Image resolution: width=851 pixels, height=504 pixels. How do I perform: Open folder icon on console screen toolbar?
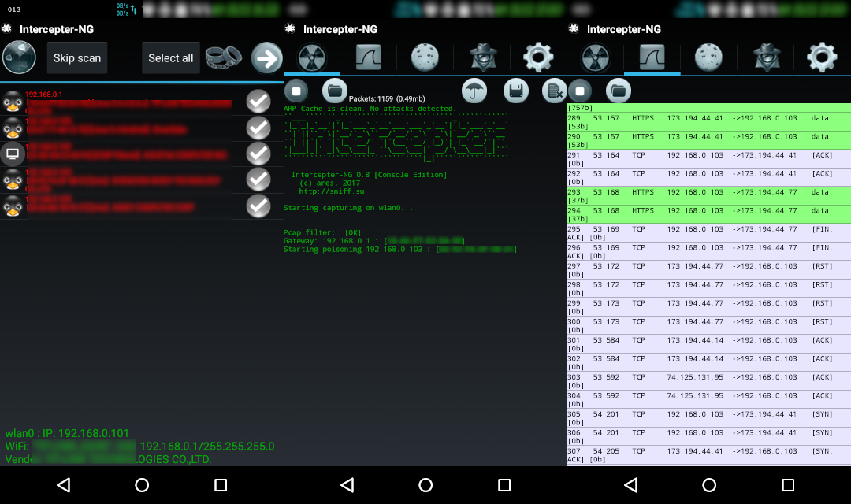[x=335, y=91]
